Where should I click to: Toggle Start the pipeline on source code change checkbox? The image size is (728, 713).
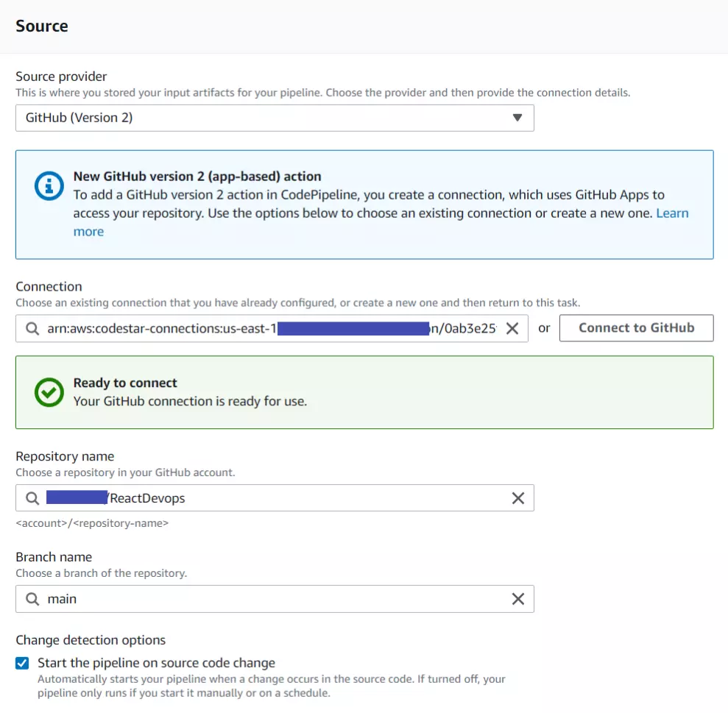point(22,663)
